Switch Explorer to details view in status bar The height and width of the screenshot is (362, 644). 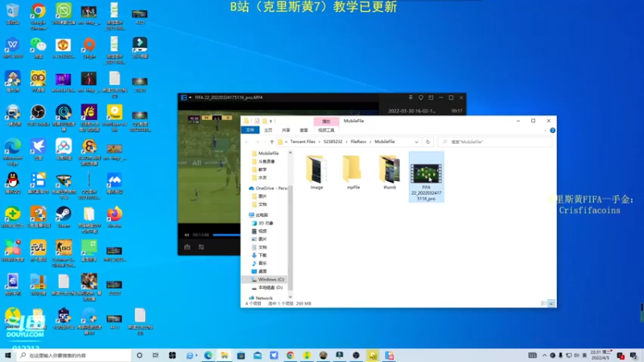click(x=543, y=303)
